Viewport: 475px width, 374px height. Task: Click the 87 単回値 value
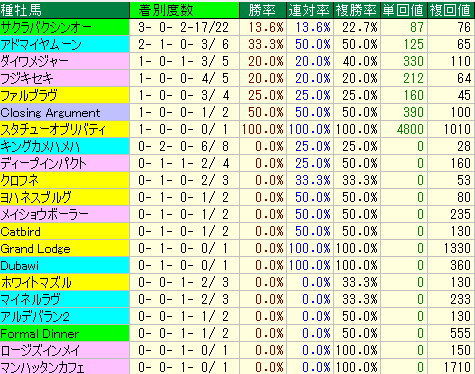417,27
